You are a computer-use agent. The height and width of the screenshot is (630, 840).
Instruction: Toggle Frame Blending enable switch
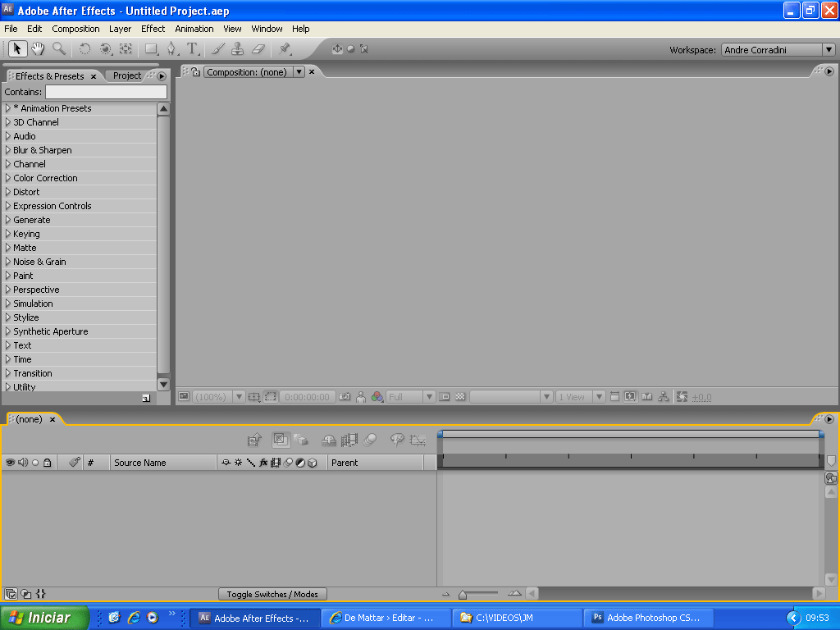(x=349, y=441)
